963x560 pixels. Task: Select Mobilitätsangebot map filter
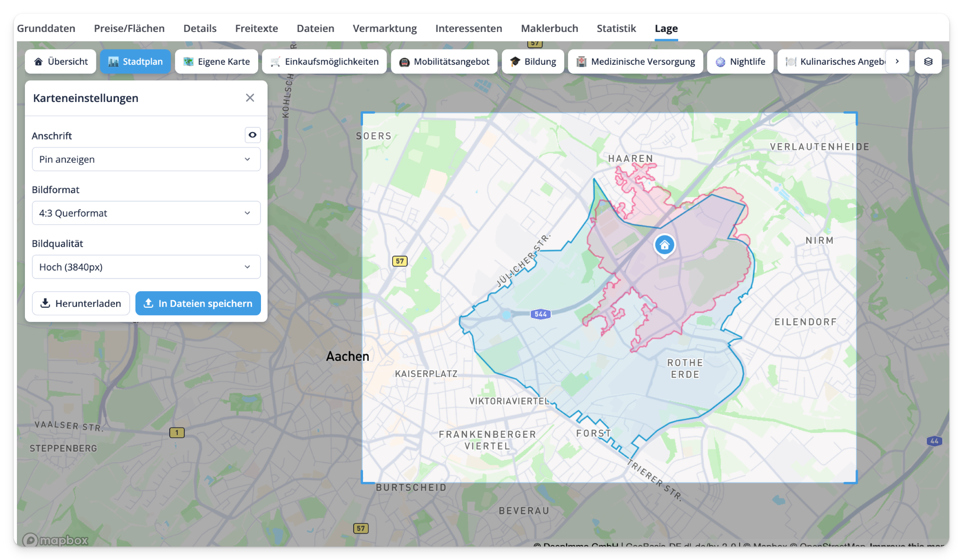point(444,62)
